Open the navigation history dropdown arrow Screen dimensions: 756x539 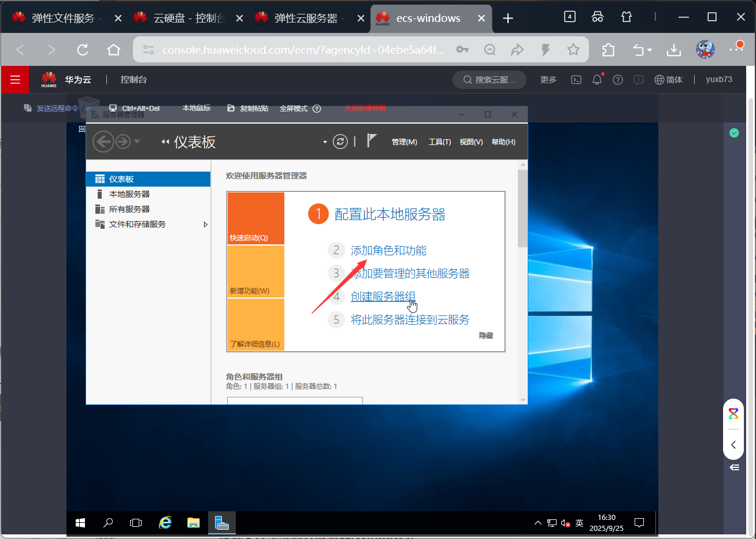coord(136,142)
